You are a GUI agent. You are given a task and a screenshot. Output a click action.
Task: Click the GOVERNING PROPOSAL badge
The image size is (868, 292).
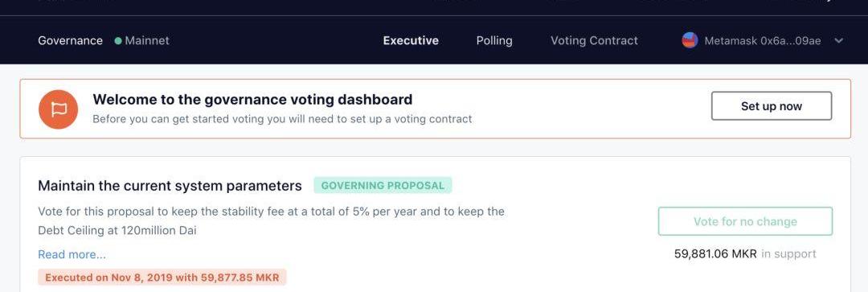pyautogui.click(x=383, y=186)
